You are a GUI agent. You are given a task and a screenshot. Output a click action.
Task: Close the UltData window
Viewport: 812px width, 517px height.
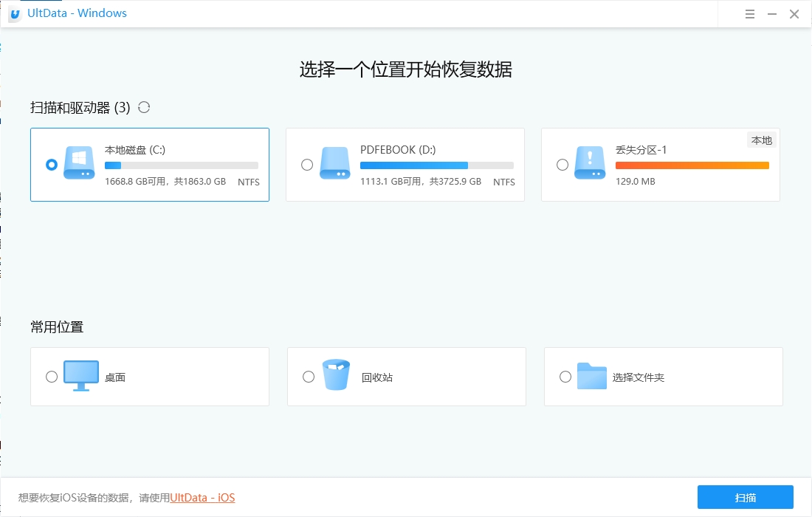794,14
